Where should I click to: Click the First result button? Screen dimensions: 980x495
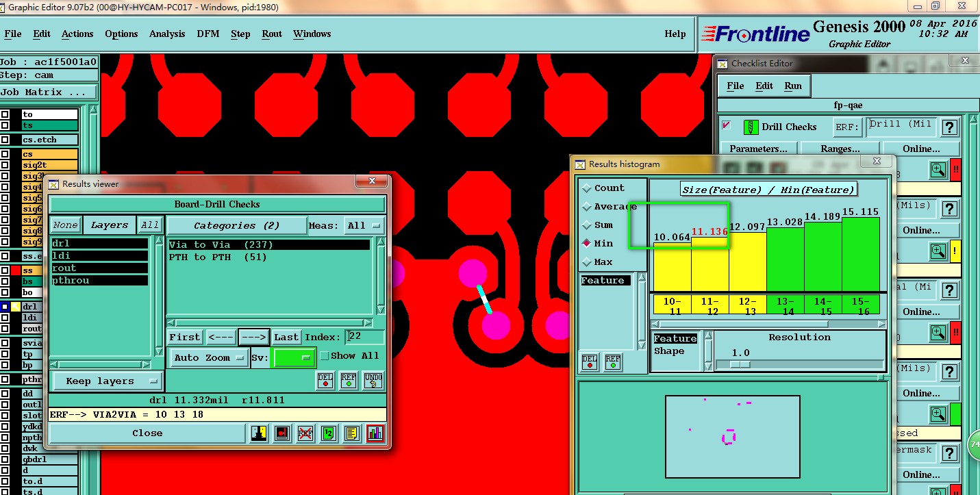185,337
